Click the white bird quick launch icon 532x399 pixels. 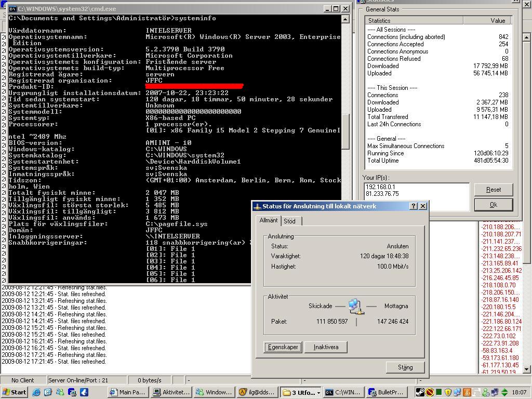point(84,392)
